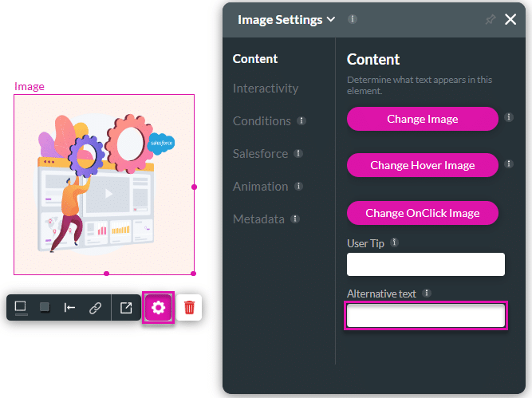Click the info icon beside Animation

coord(298,186)
